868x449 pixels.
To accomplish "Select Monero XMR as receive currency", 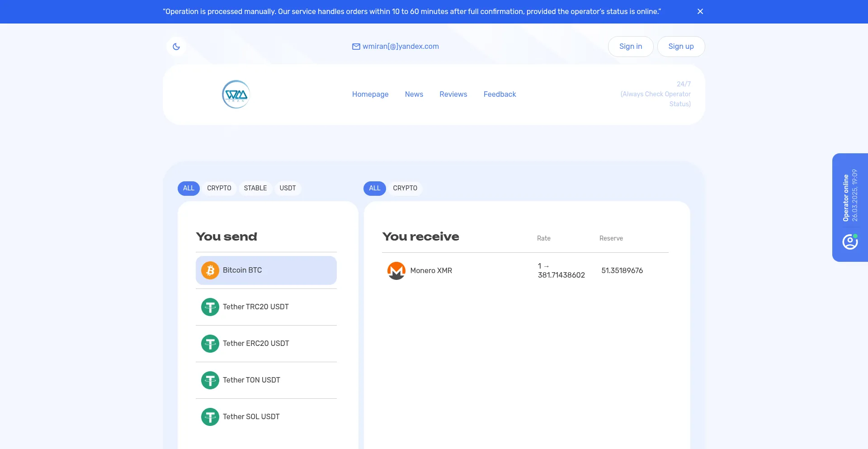I will pyautogui.click(x=525, y=271).
